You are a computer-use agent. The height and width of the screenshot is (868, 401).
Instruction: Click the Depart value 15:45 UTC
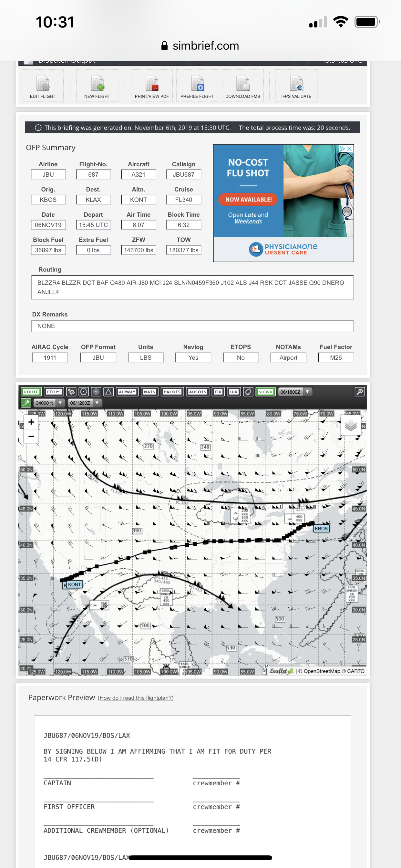pos(93,225)
